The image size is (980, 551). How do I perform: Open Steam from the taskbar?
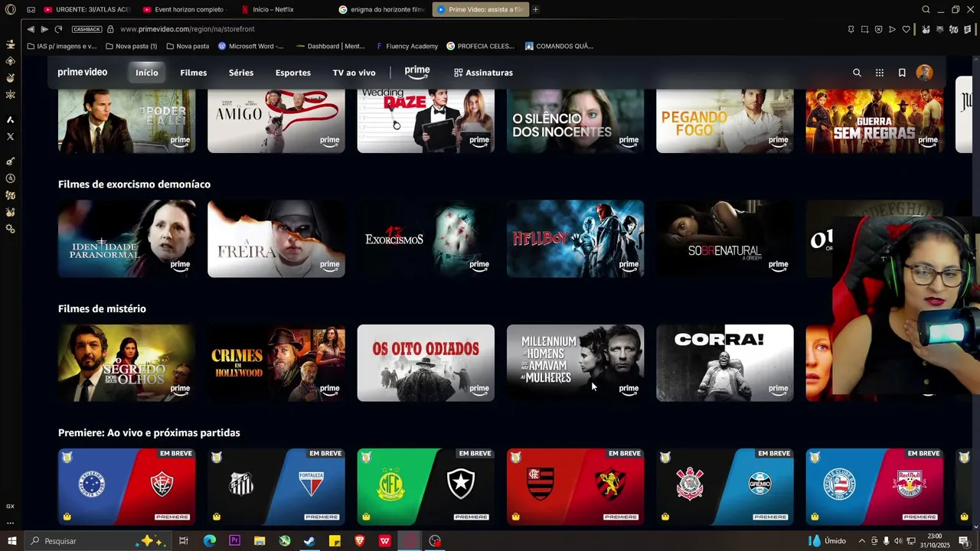tap(309, 541)
